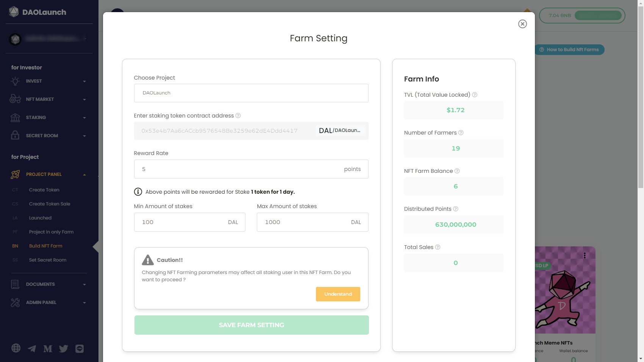This screenshot has height=362, width=644.
Task: Click SAVE FARM SETTING button
Action: [252, 325]
